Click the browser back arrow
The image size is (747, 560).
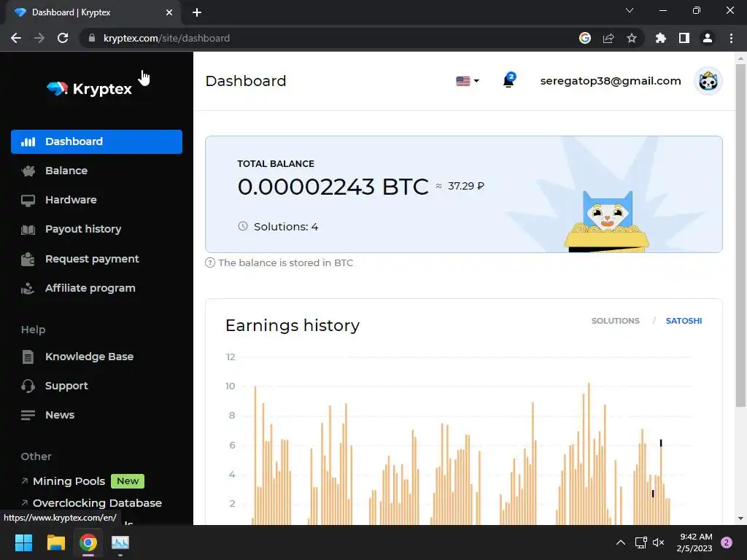tap(16, 38)
